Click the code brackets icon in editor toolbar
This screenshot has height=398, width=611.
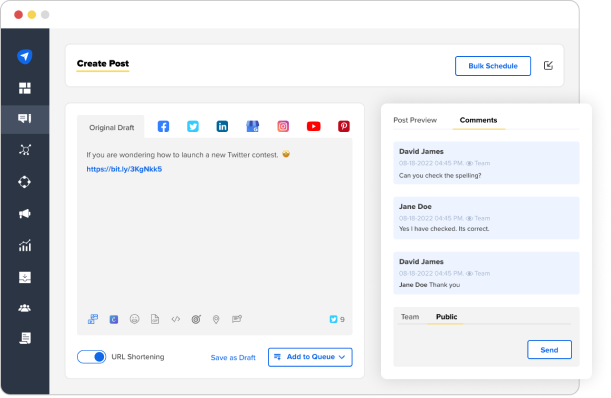(x=176, y=319)
